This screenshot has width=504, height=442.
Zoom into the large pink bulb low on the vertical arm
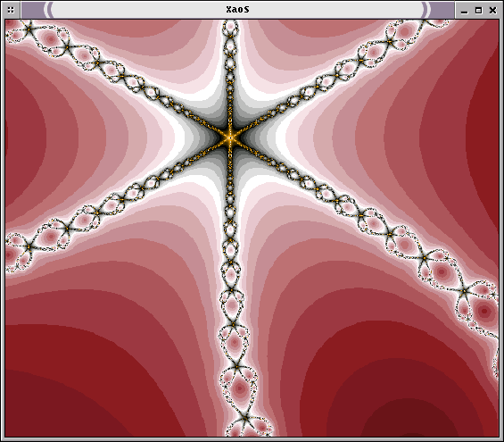(239, 388)
